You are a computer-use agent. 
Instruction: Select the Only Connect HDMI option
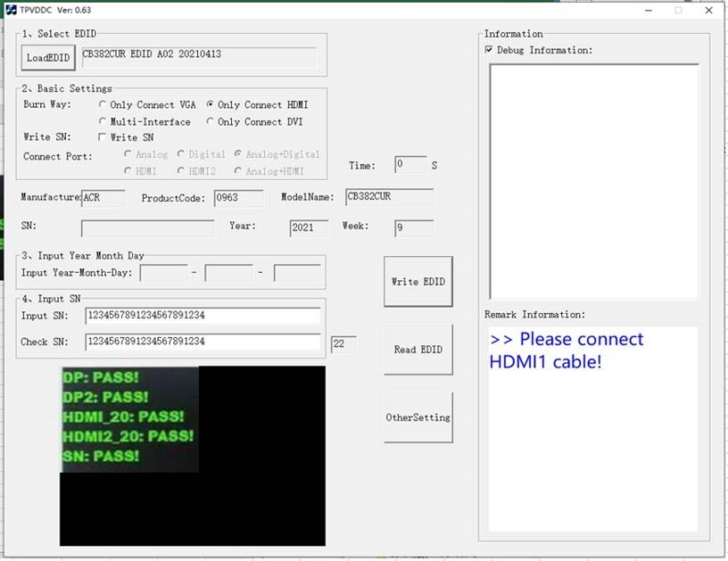click(211, 104)
